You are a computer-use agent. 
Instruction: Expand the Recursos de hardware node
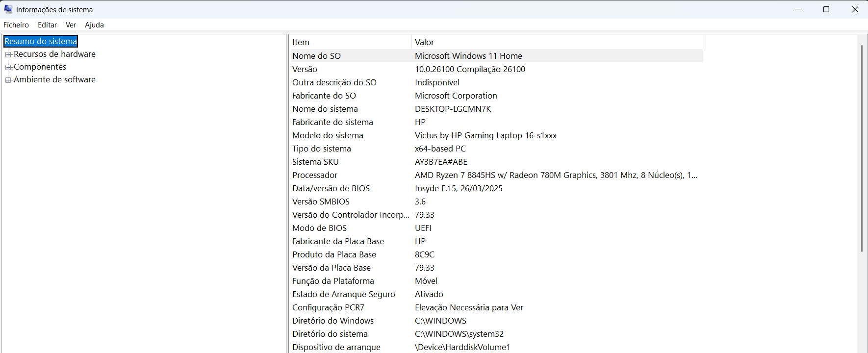tap(8, 54)
